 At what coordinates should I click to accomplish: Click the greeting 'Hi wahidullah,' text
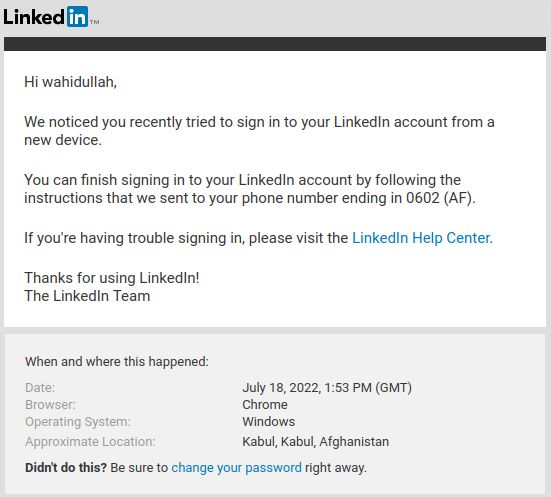click(x=70, y=82)
